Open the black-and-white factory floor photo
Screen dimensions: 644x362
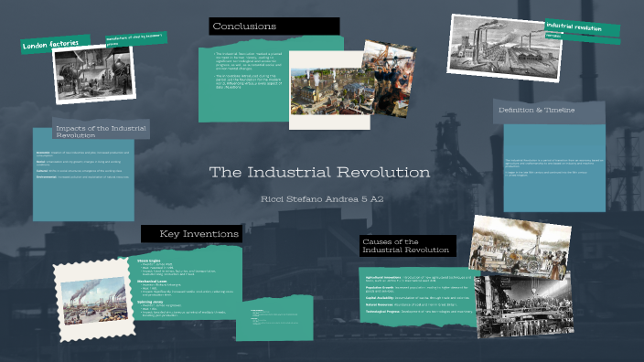(524, 305)
